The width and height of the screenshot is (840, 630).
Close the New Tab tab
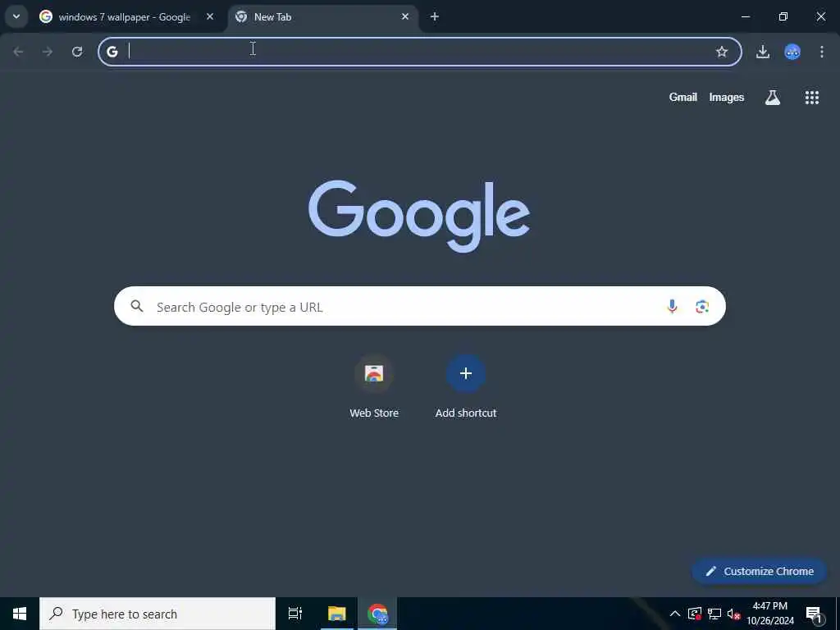pyautogui.click(x=405, y=16)
